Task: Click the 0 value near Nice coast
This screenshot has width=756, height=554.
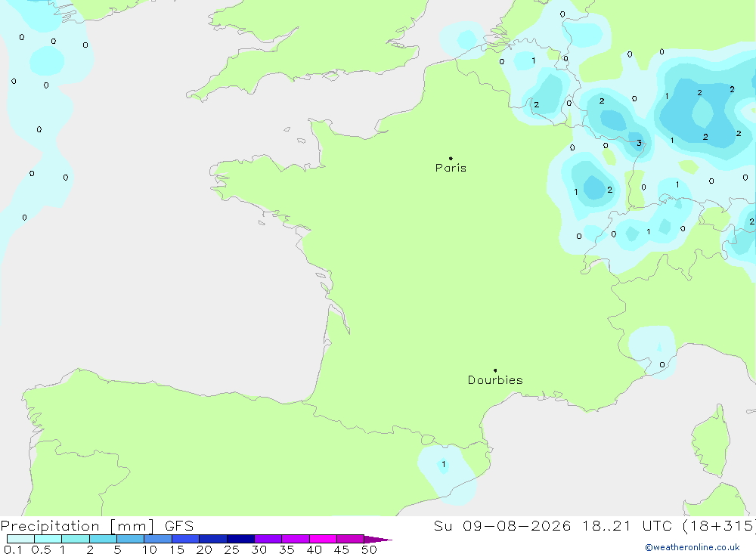Action: point(662,364)
